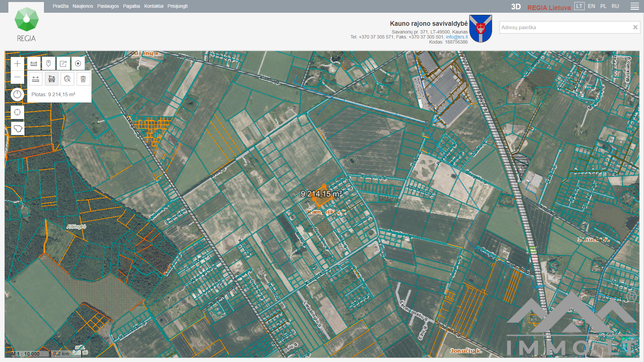The image size is (644, 362).
Task: Open the Paslaugos menu item
Action: click(108, 6)
